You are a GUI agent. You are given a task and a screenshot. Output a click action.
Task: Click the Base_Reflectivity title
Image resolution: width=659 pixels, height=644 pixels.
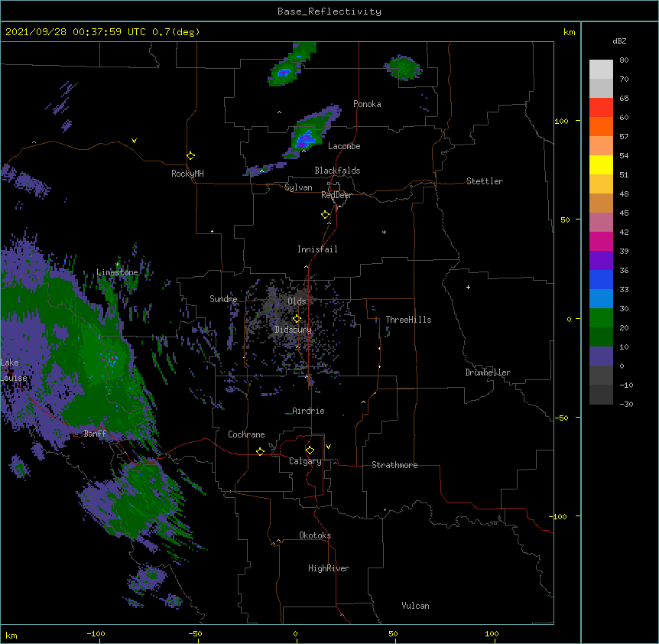tap(329, 11)
